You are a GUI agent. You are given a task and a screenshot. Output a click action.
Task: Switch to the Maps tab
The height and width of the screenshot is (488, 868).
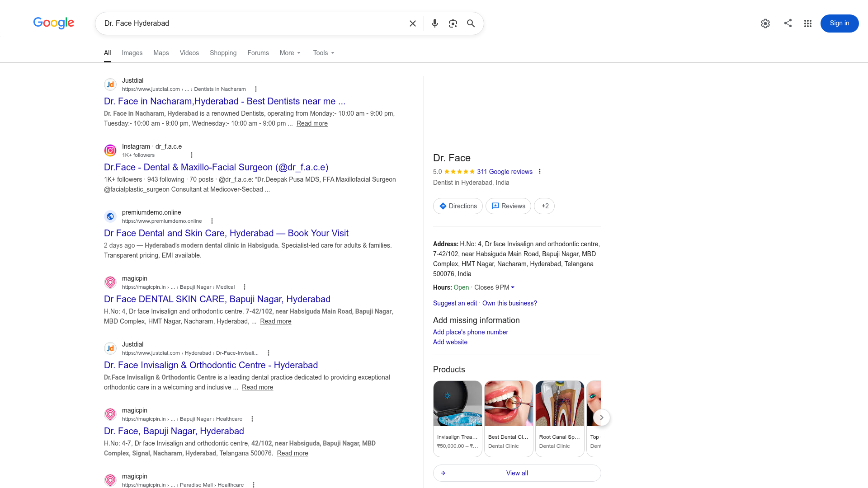[161, 53]
